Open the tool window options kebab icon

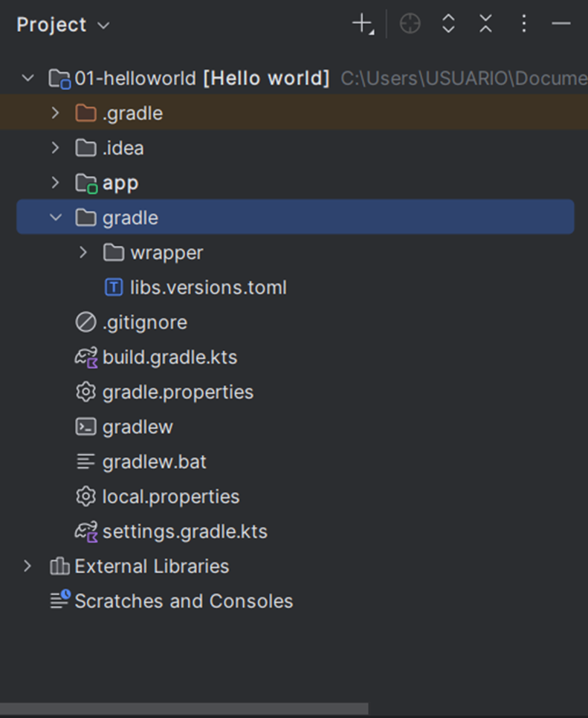524,23
